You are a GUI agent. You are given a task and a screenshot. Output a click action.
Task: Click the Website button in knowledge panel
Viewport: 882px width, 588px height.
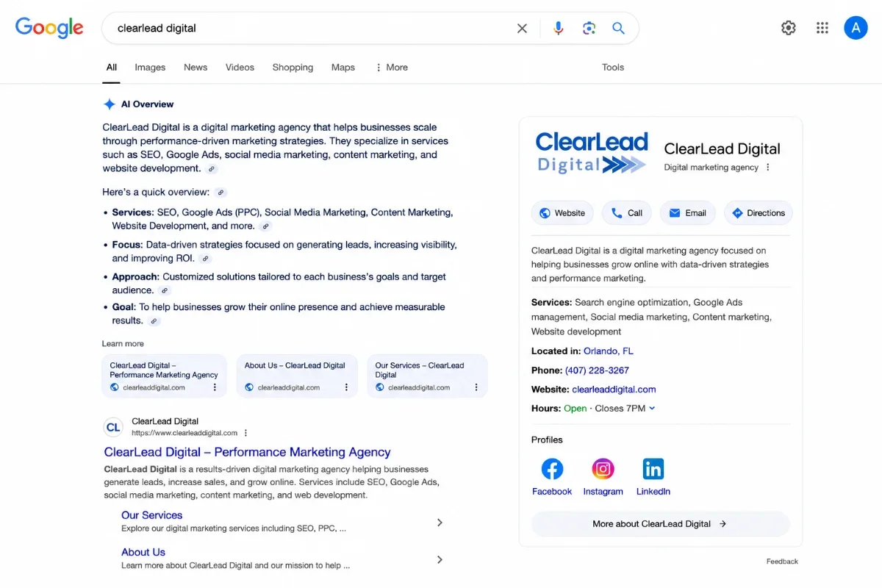(563, 213)
